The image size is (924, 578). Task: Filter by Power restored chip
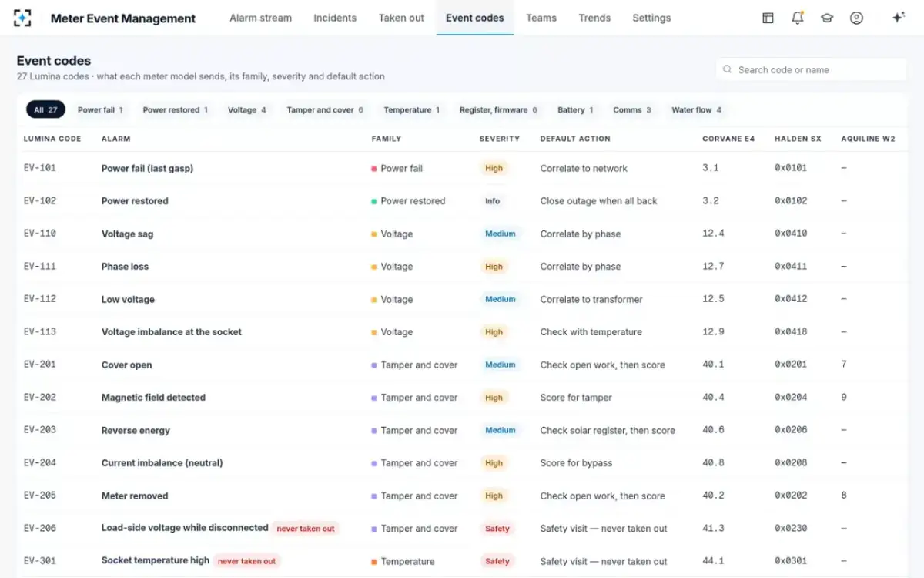[x=176, y=110]
